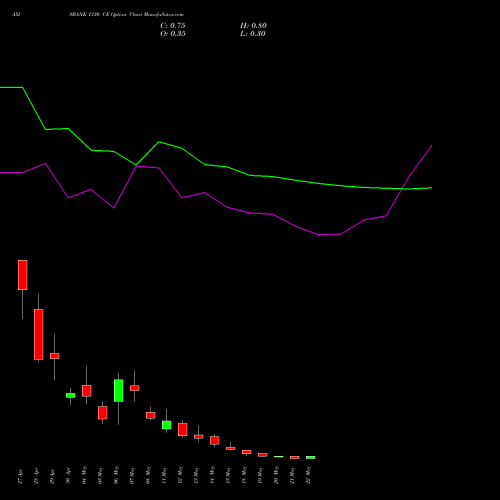Click the '11 May' date axis label

coord(164,475)
